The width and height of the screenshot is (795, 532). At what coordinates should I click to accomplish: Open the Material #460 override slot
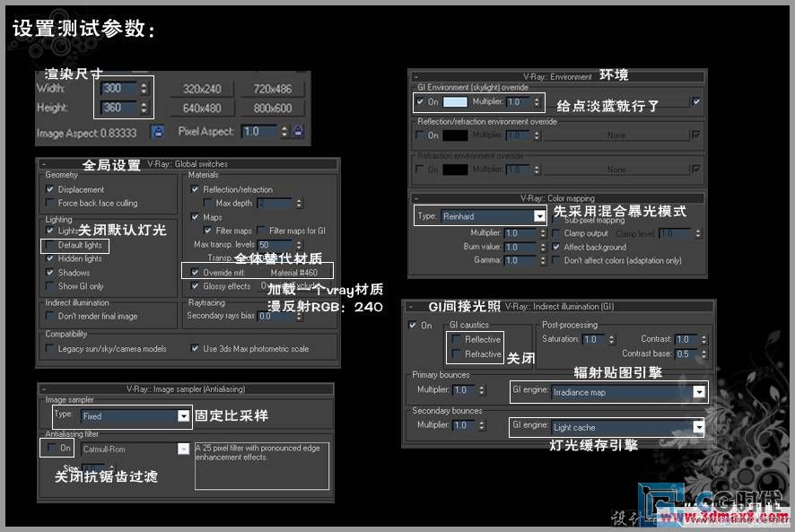point(294,273)
